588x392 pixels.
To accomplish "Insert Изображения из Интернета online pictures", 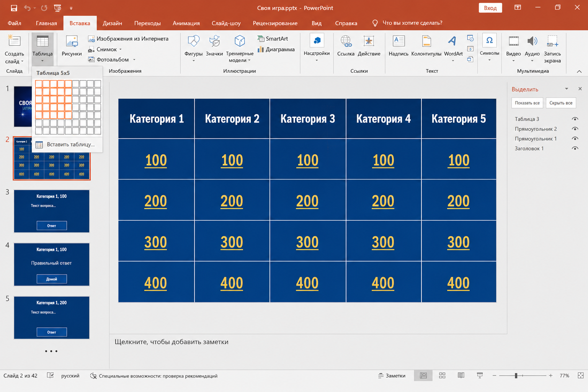I will [128, 39].
